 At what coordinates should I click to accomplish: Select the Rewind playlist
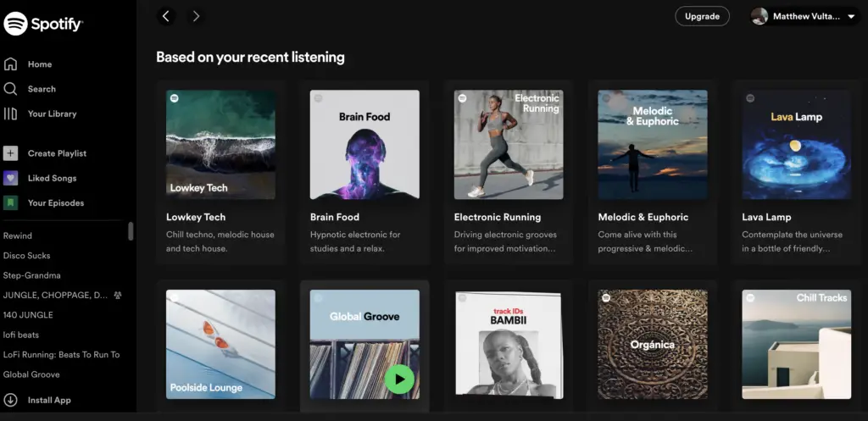pos(18,235)
